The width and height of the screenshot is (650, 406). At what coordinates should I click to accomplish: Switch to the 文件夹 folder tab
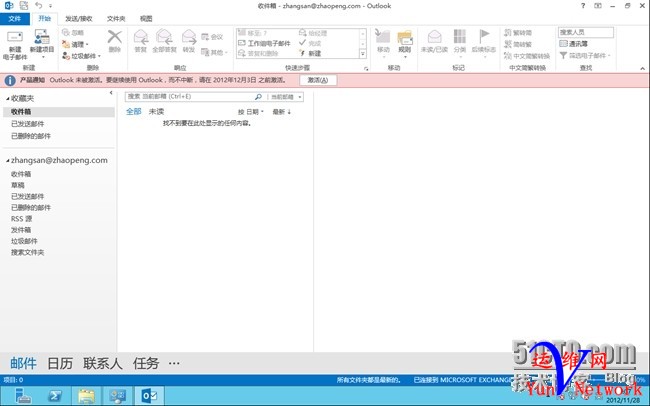click(x=116, y=19)
